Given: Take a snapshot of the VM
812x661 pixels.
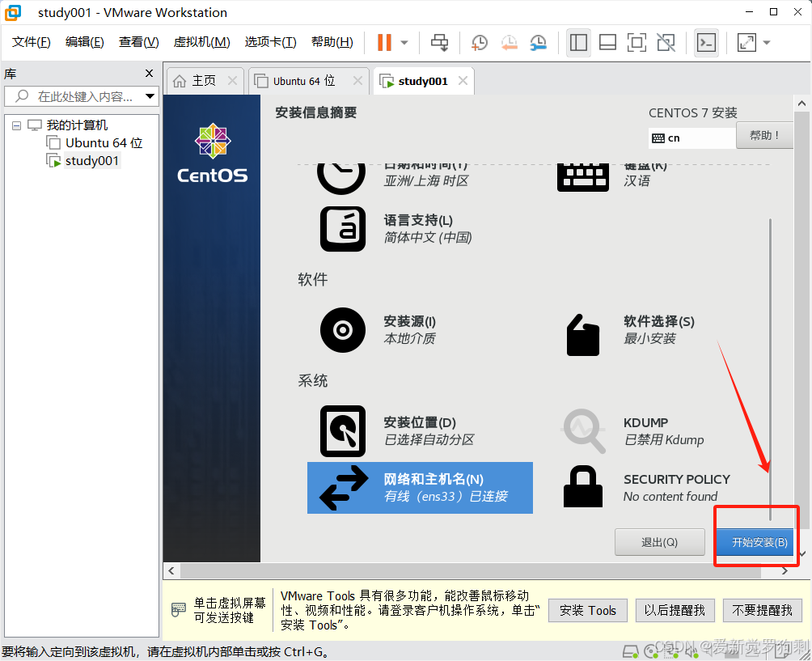Looking at the screenshot, I should point(480,43).
